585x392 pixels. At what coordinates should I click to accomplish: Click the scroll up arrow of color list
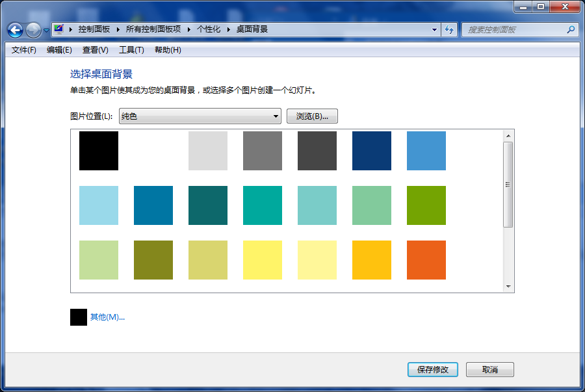point(508,136)
